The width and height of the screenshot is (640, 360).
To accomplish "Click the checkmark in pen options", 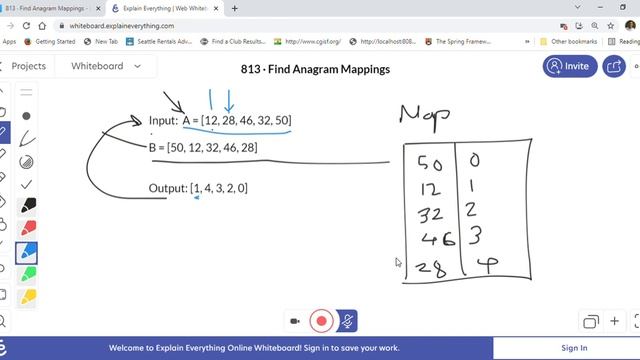I will [x=27, y=184].
